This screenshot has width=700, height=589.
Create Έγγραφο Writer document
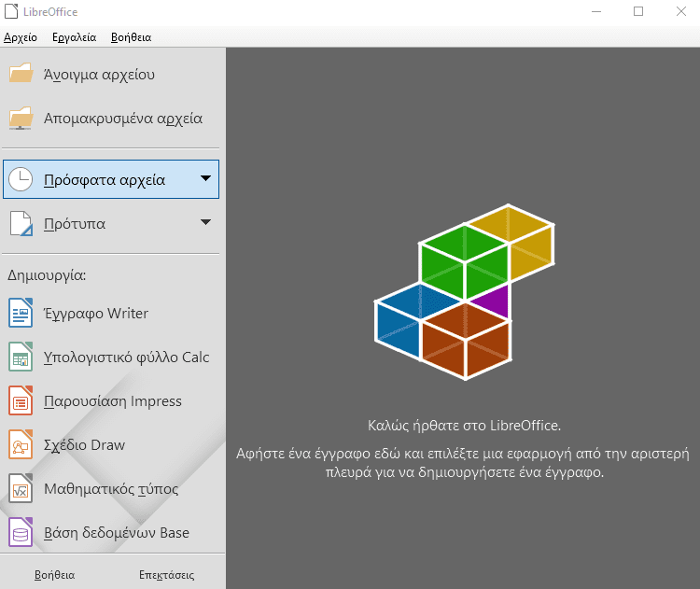click(x=111, y=313)
